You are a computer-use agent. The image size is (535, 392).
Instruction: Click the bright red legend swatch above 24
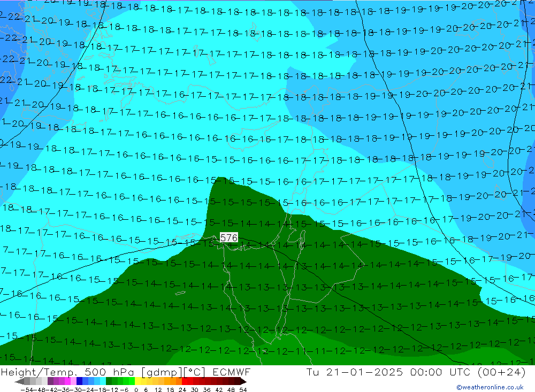[x=185, y=381]
